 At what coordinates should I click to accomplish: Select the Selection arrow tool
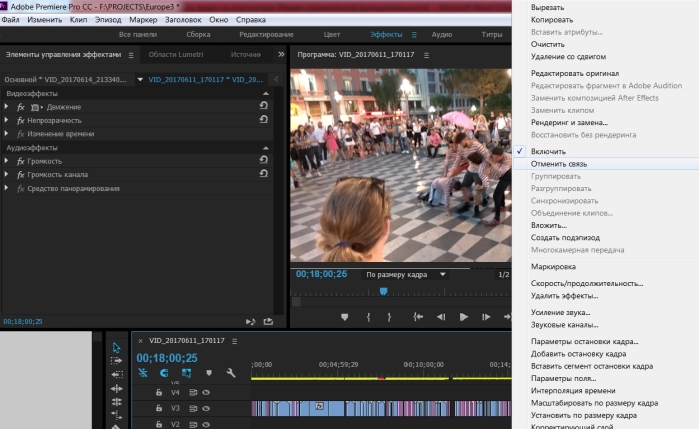[x=116, y=347]
